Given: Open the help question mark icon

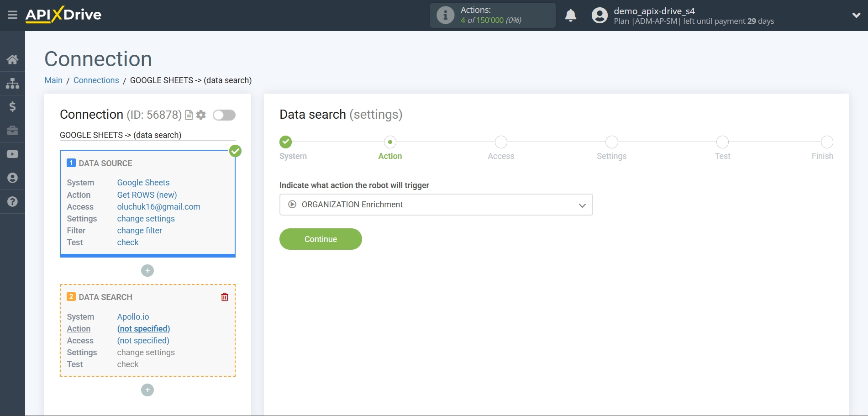Looking at the screenshot, I should pyautogui.click(x=12, y=201).
